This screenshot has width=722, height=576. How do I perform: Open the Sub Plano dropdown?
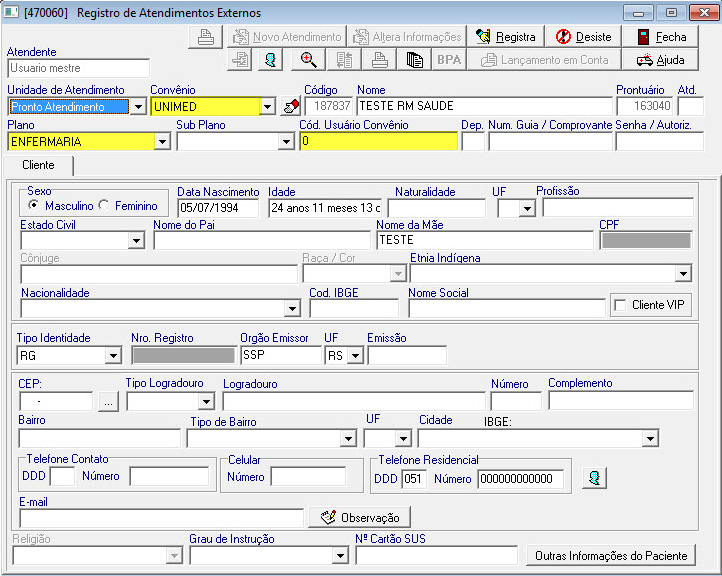[286, 141]
